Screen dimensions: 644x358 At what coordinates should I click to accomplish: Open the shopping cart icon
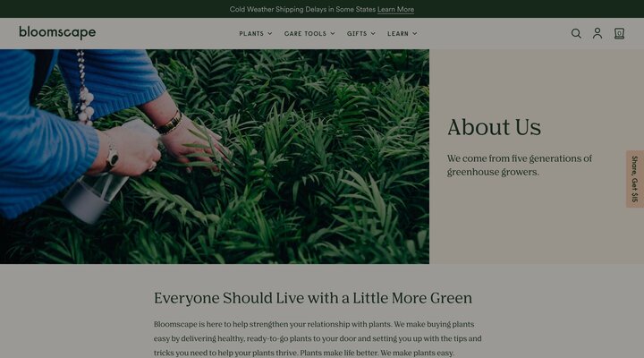pyautogui.click(x=619, y=34)
